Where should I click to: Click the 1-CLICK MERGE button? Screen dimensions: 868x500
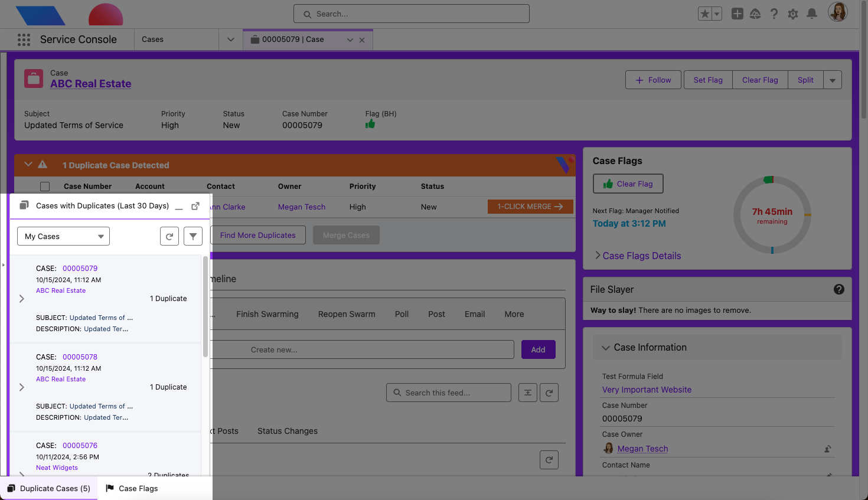[x=530, y=207]
